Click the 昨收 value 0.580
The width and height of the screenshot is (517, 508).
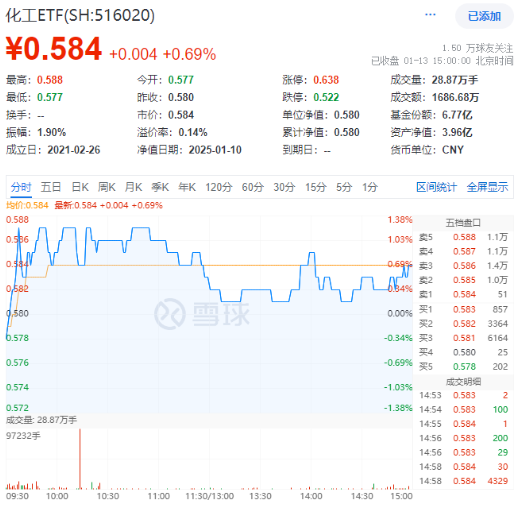pos(181,97)
